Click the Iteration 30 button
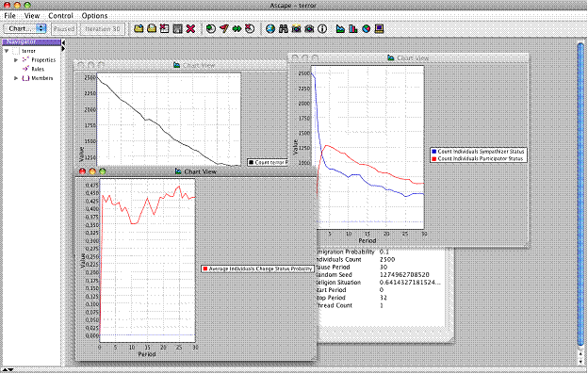The image size is (588, 374). click(103, 29)
